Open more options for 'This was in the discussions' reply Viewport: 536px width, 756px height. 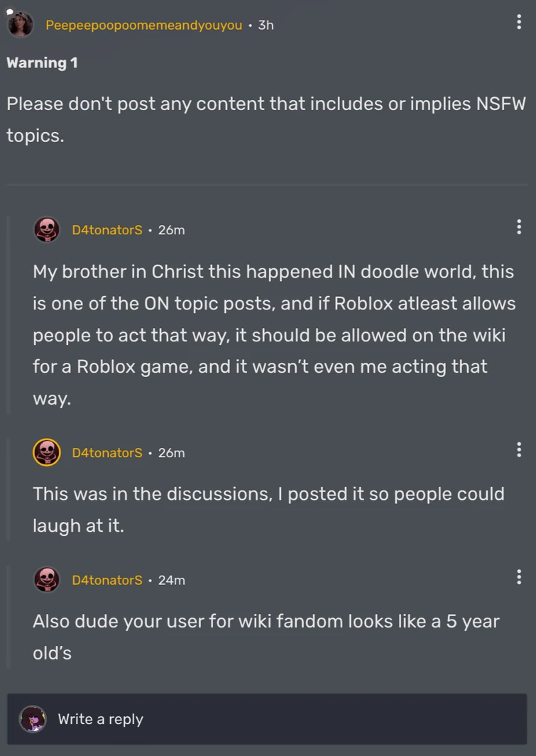[520, 449]
